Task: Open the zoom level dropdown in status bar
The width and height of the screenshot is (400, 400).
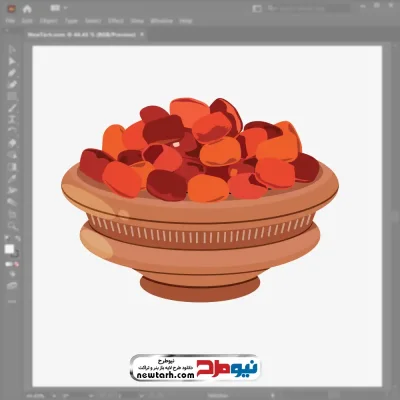Action: (54, 396)
